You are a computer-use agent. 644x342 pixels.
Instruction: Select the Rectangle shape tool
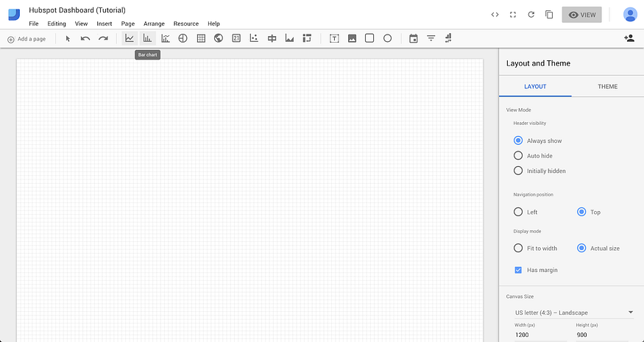[x=369, y=38]
